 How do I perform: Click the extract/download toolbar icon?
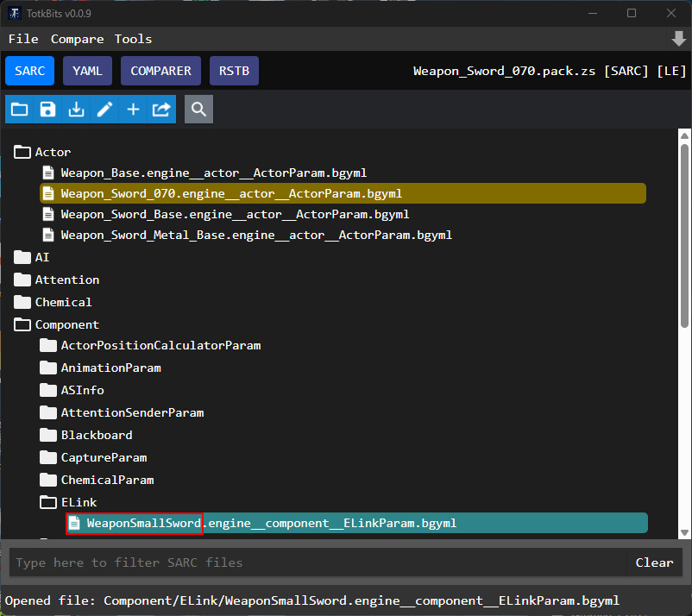(76, 110)
